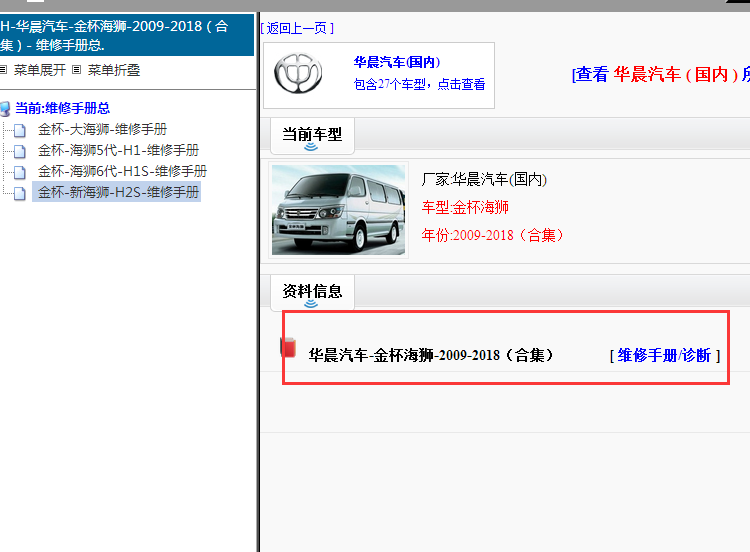Image resolution: width=750 pixels, height=552 pixels.
Task: Click document icon of 金杯-新海狮-H2S-维修手册
Action: click(x=20, y=193)
